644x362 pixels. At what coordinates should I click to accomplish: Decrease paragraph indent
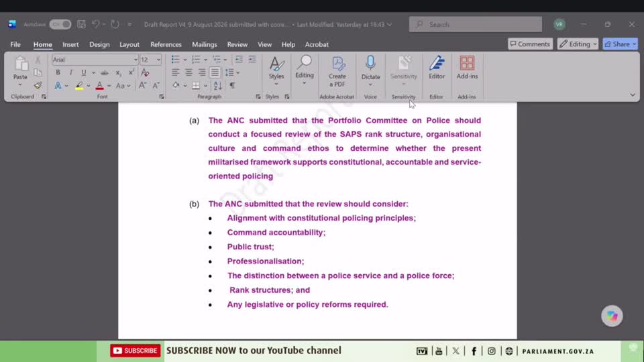coord(239,60)
